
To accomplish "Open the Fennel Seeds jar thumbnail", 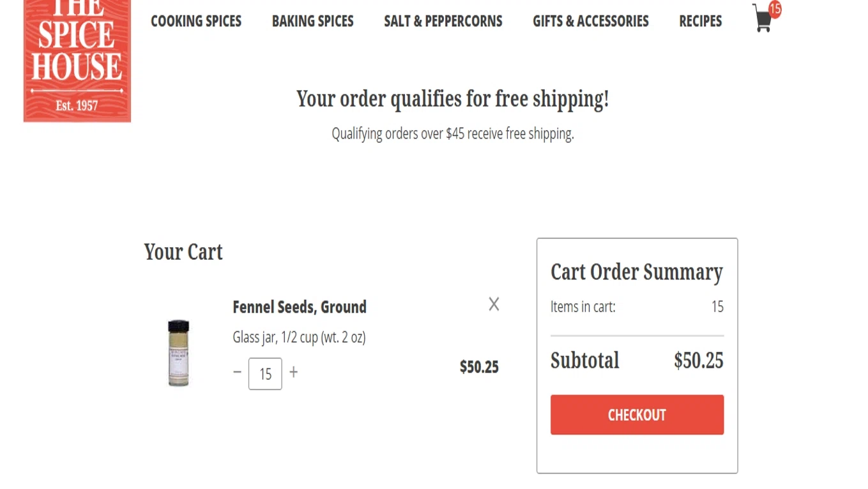I will coord(179,352).
